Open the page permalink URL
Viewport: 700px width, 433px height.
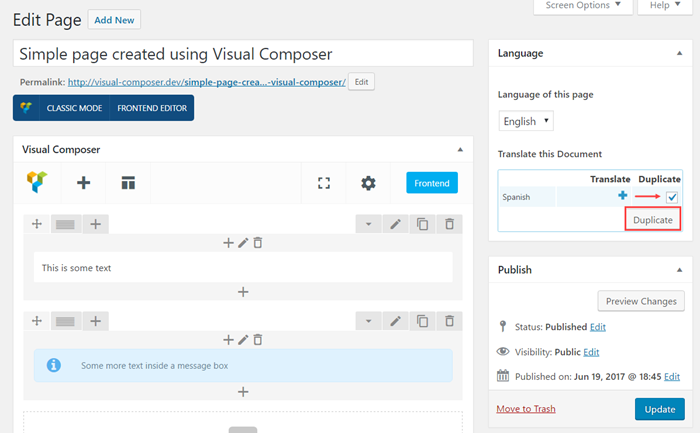[x=207, y=82]
